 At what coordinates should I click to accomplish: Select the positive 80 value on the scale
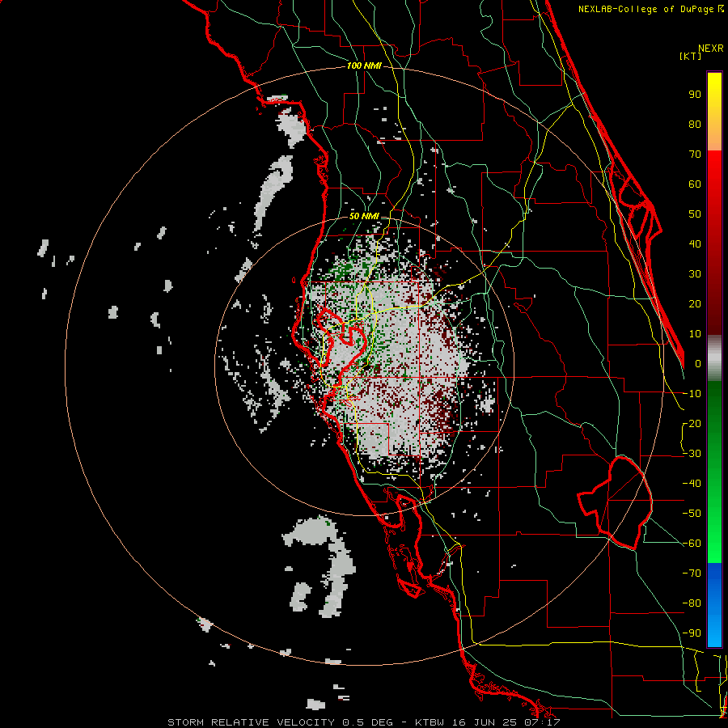click(x=695, y=124)
